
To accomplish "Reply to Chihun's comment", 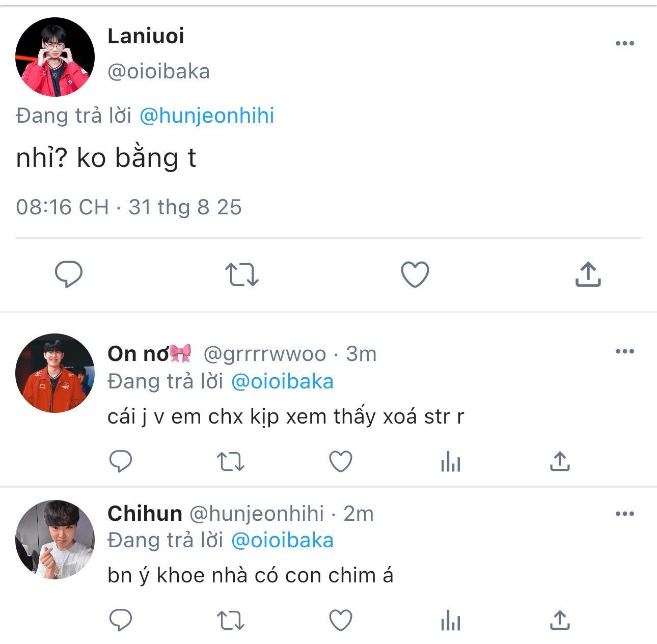I will click(121, 621).
